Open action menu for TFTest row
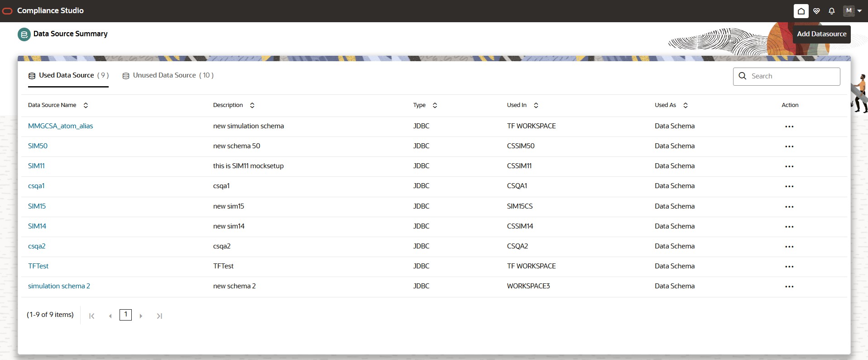The image size is (868, 360). pos(789,267)
